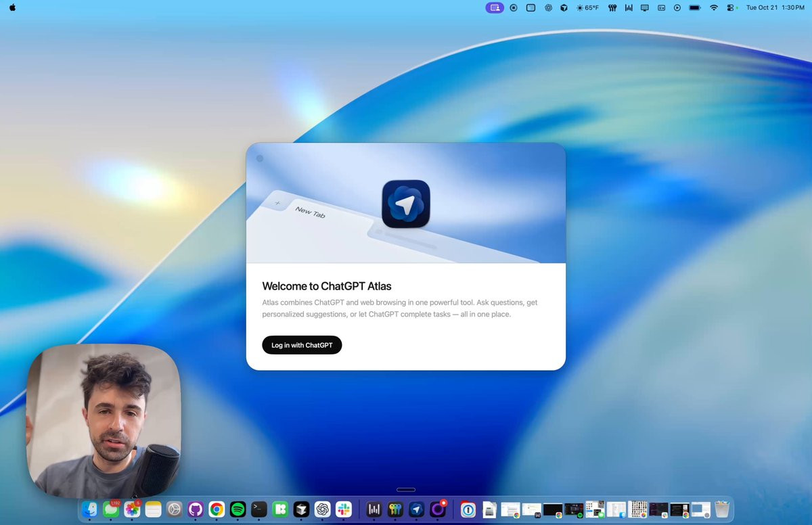Open Messages with 1,192 badge in Dock
The height and width of the screenshot is (525, 812).
click(x=111, y=509)
